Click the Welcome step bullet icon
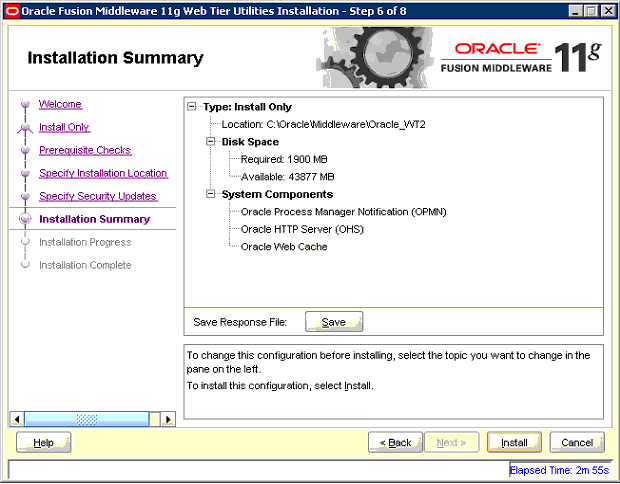Screen dimensions: 620x484 coord(25,105)
